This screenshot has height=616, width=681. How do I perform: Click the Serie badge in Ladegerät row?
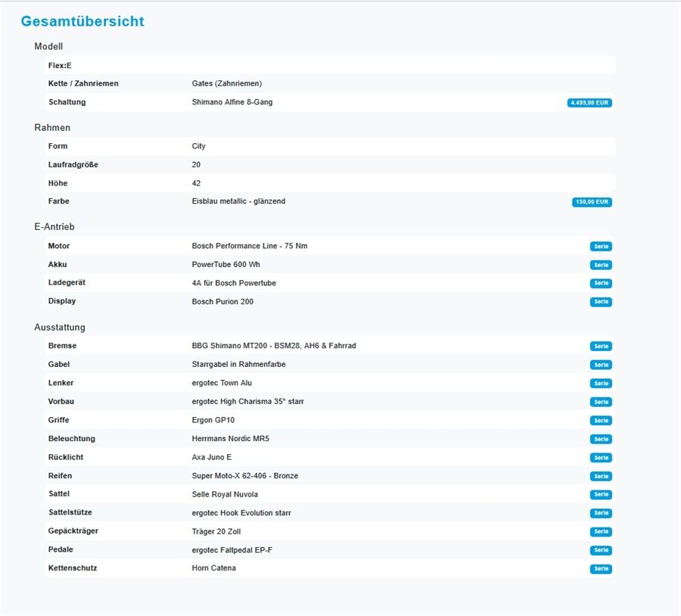(x=601, y=283)
